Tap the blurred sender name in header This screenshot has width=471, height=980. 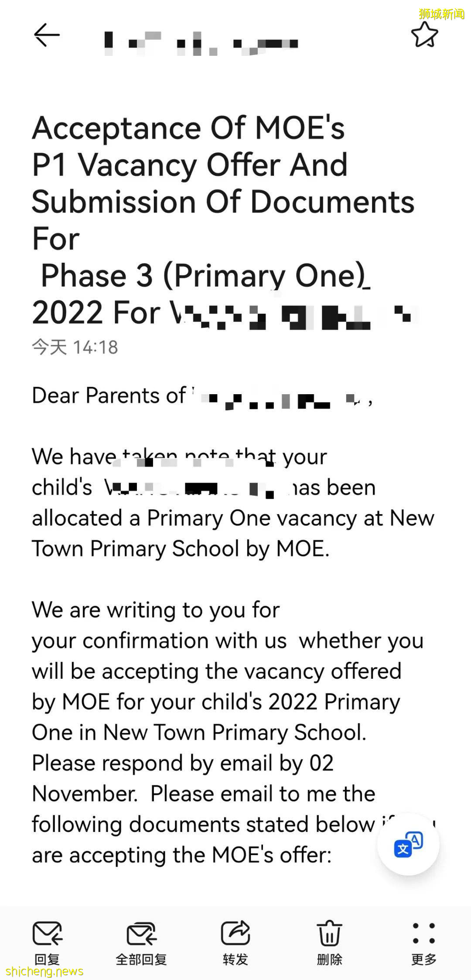tap(201, 43)
